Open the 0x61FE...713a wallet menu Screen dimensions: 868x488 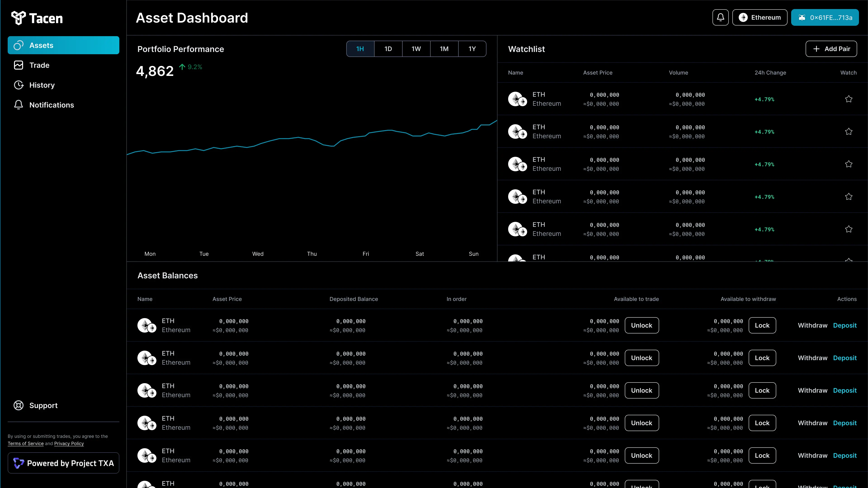pos(825,18)
